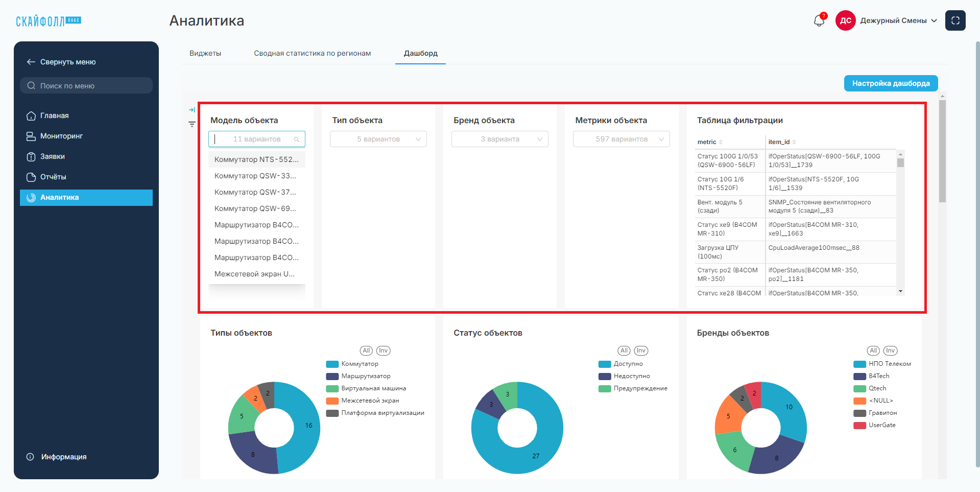Open Сводная статистика по регионам tab
Image resolution: width=980 pixels, height=492 pixels.
pos(313,53)
